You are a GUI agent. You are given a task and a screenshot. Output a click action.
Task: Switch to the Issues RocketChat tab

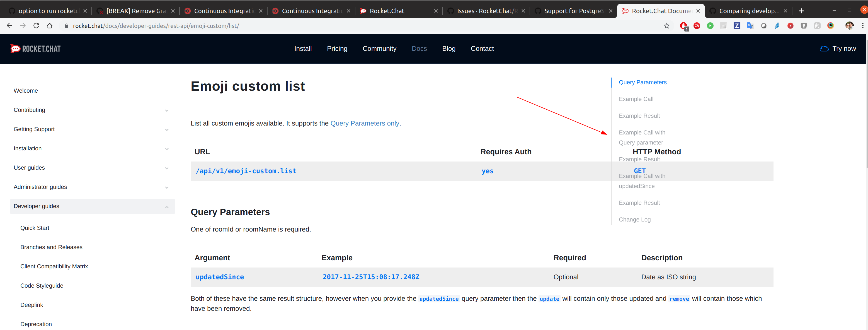point(486,11)
